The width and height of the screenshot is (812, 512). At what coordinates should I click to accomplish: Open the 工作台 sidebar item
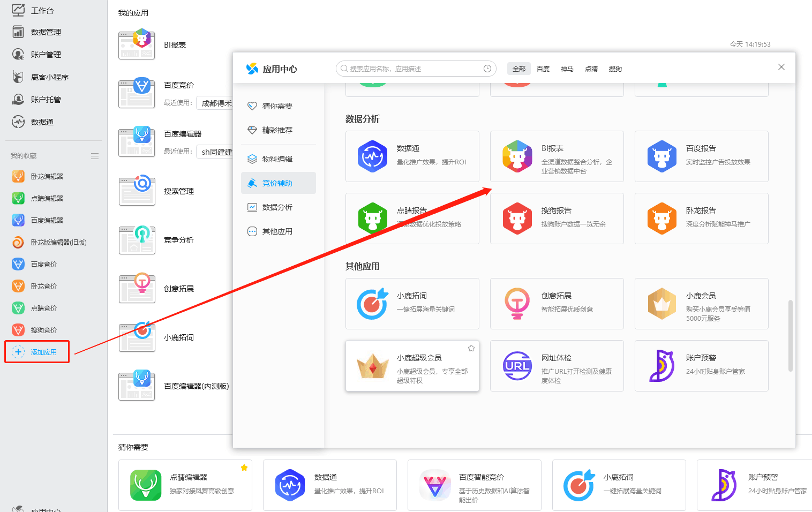pos(33,10)
